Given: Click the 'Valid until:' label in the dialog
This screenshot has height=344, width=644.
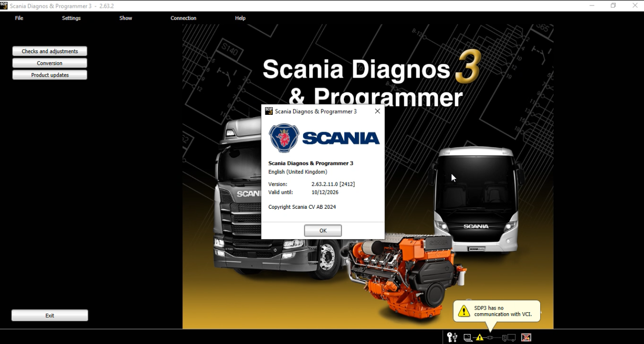Looking at the screenshot, I should (281, 192).
